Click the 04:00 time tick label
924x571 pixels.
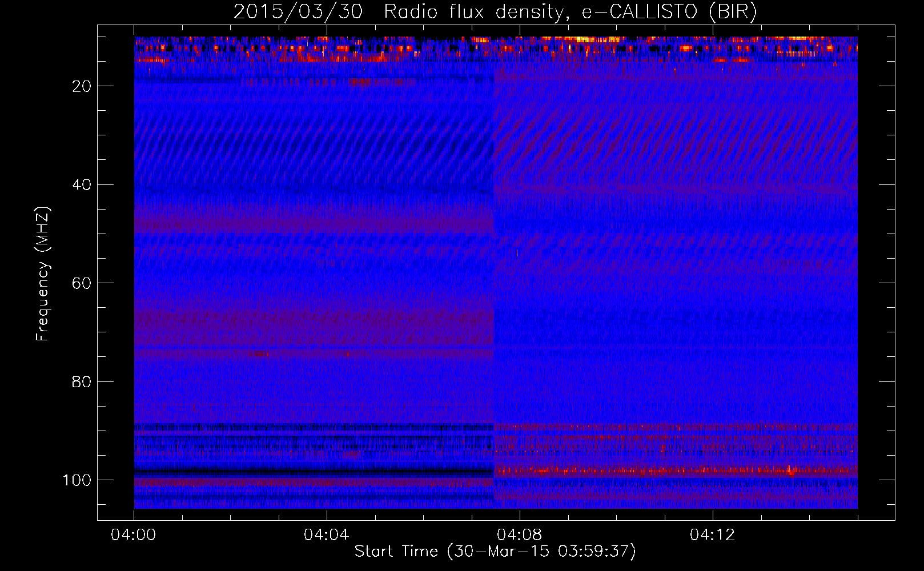[134, 535]
